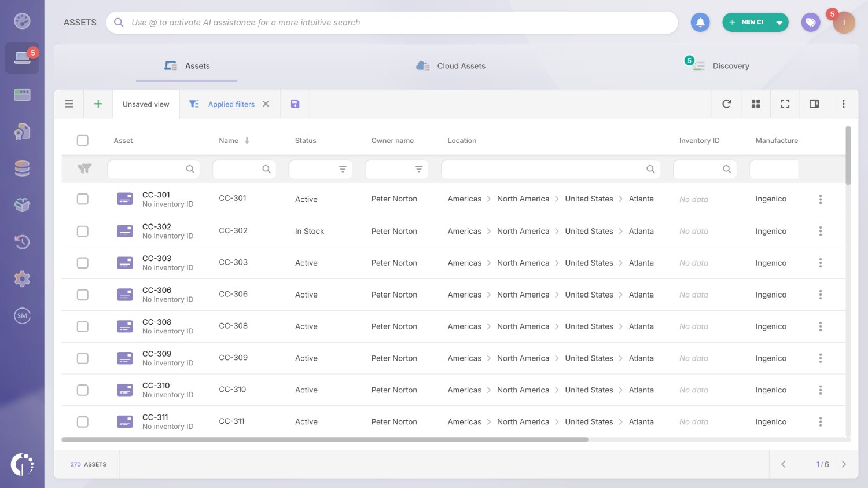Refresh the assets table
868x488 pixels.
(x=727, y=104)
